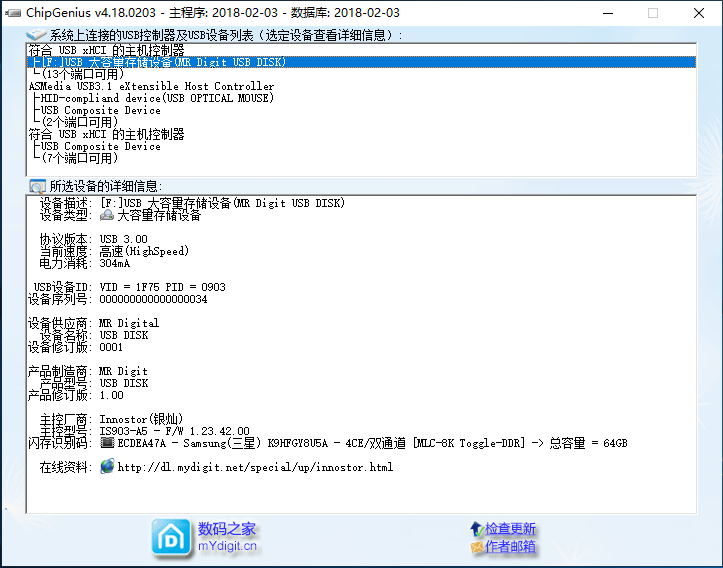Screen dimensions: 723x568
Task: Click the mYdigit.cn website text
Action: 227,546
